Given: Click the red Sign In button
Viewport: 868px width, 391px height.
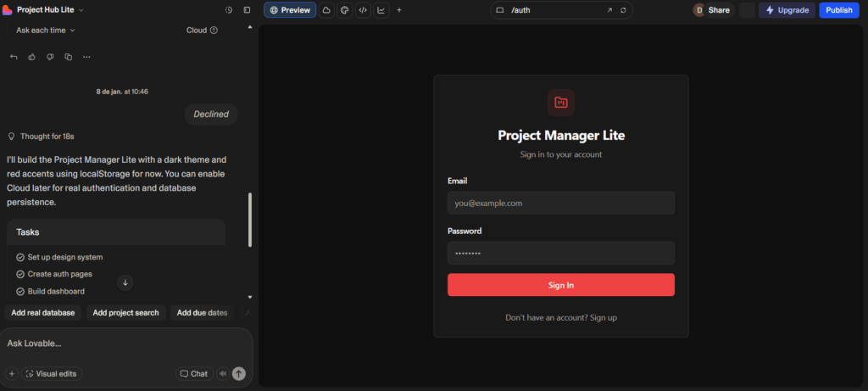Looking at the screenshot, I should (x=561, y=285).
